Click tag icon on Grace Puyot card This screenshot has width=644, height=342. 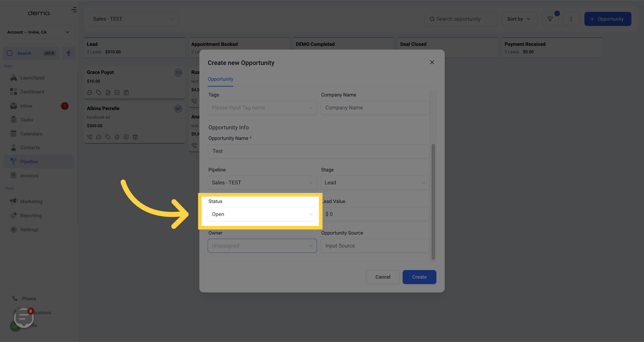point(99,93)
